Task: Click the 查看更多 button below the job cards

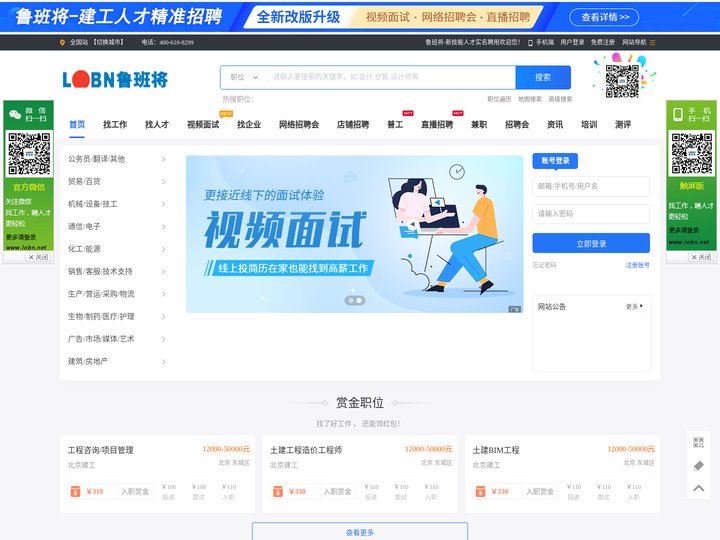Action: click(x=360, y=531)
